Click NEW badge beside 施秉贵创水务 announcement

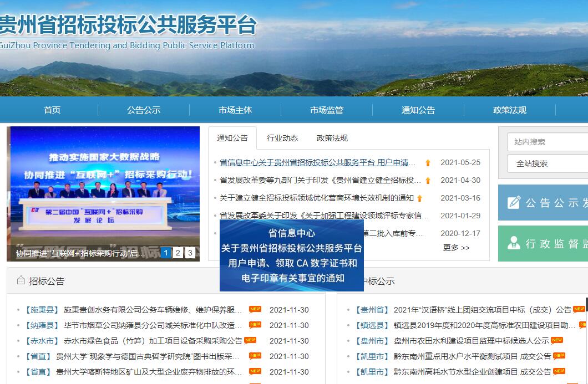click(x=255, y=310)
